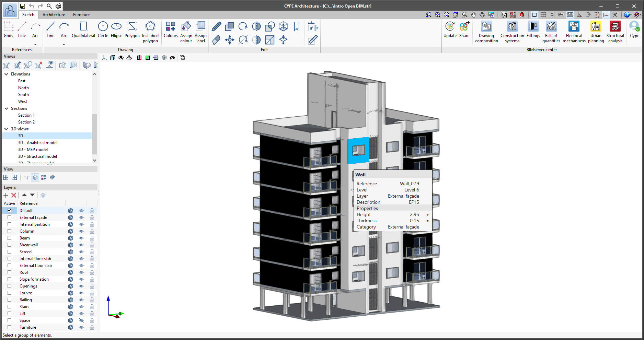Open the Section 1 view
644x340 pixels.
click(26, 115)
